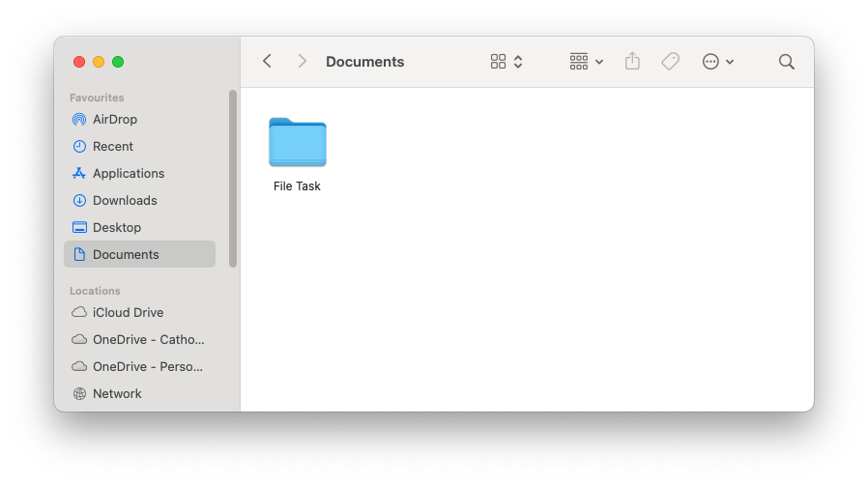Select Documents in the sidebar
The width and height of the screenshot is (868, 483).
pos(126,255)
